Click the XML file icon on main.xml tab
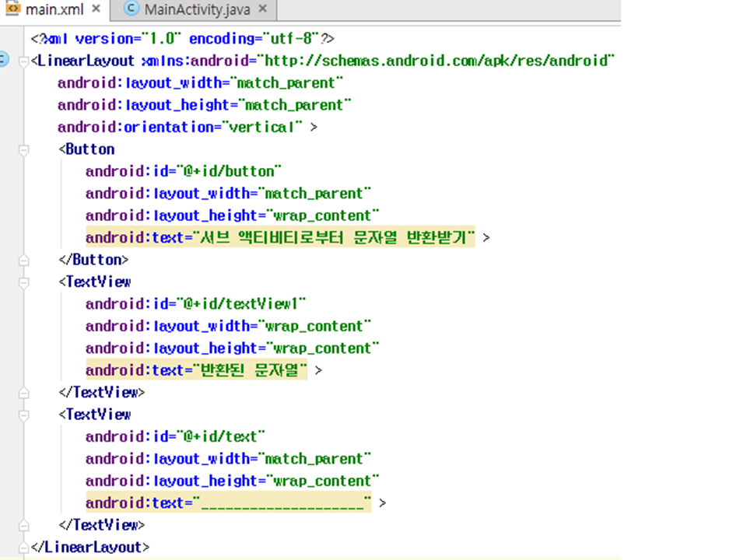The width and height of the screenshot is (747, 560). pyautogui.click(x=13, y=9)
